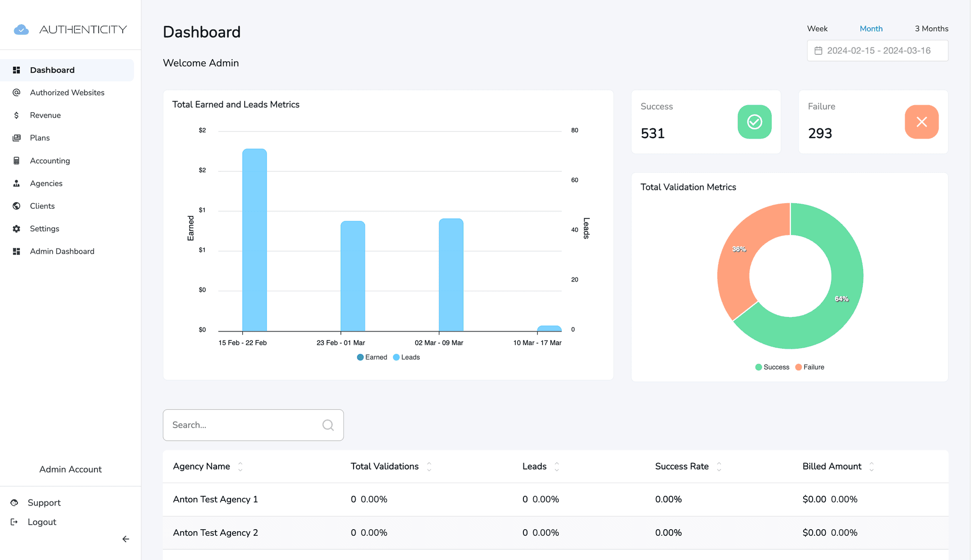Image resolution: width=971 pixels, height=560 pixels.
Task: Click the 02 Mar - 09 Mar bar
Action: tap(451, 275)
